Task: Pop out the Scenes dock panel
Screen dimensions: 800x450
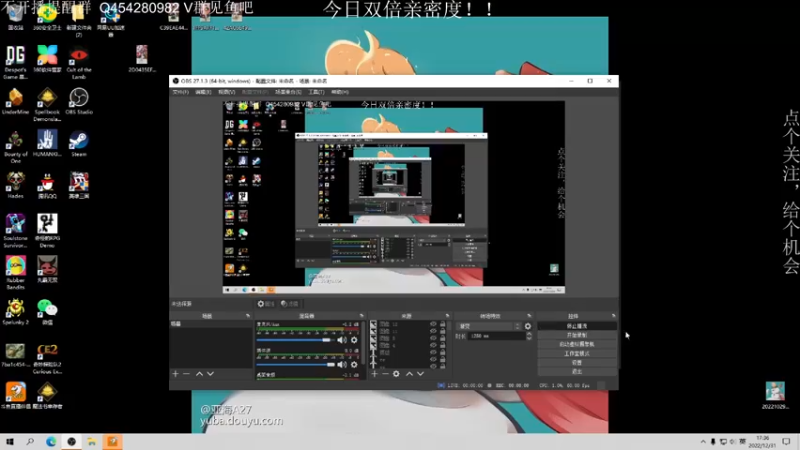Action: tap(248, 316)
